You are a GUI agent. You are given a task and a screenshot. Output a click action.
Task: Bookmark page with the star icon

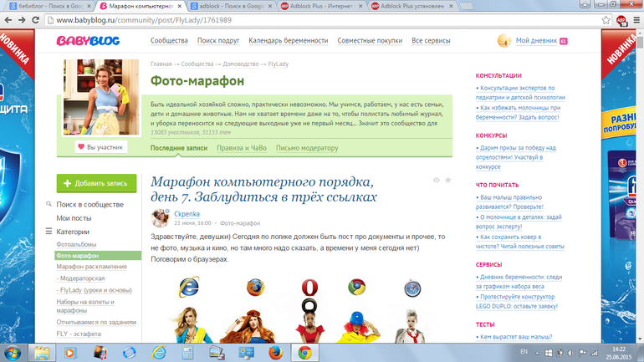point(606,20)
